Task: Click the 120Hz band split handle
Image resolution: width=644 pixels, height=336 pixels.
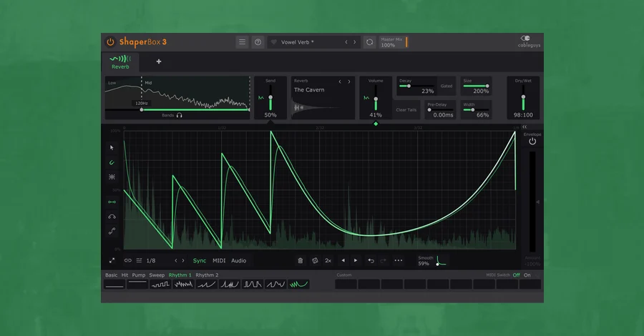Action: 142,109
